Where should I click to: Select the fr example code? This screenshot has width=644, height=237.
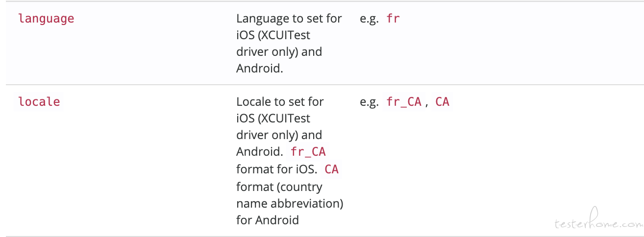[393, 19]
